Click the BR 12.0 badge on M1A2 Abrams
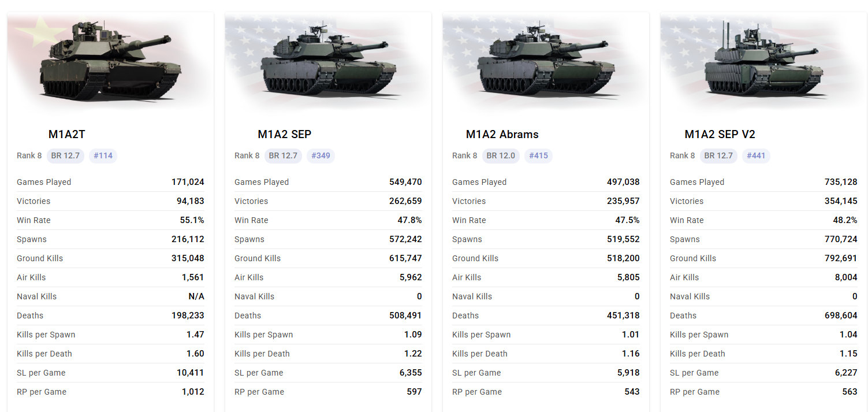Viewport: 868px width, 412px height. (x=501, y=155)
